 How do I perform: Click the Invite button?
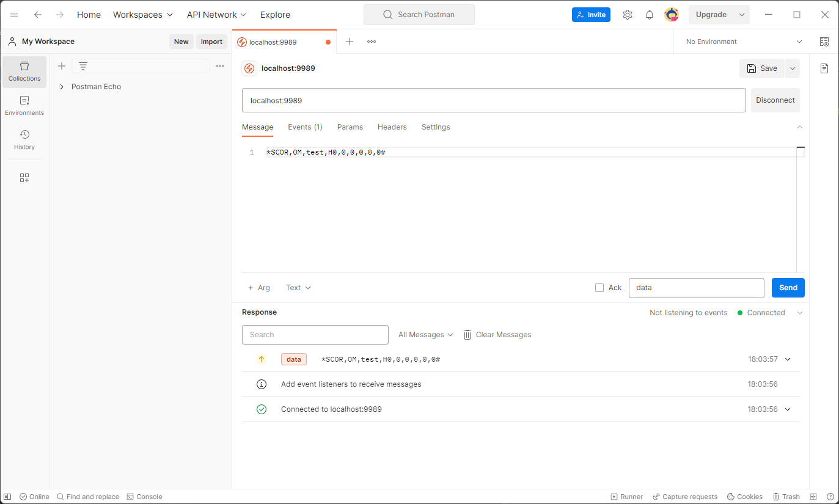(x=591, y=15)
